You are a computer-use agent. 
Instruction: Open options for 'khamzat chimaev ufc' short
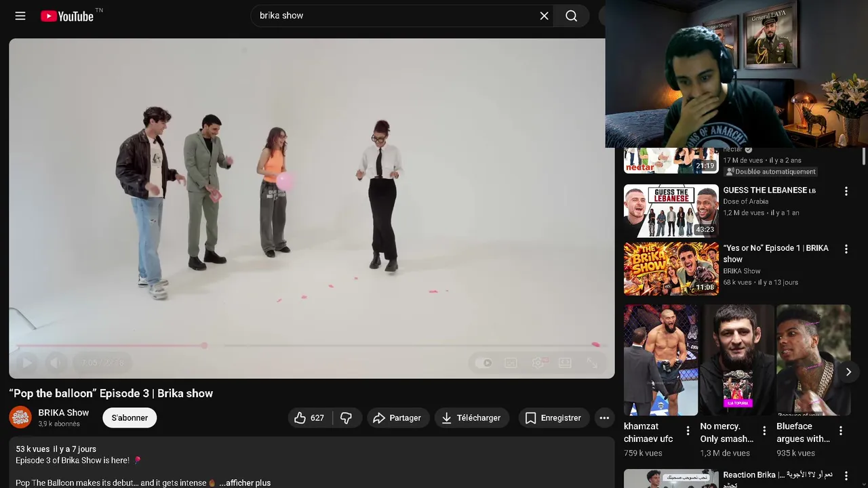coord(688,430)
